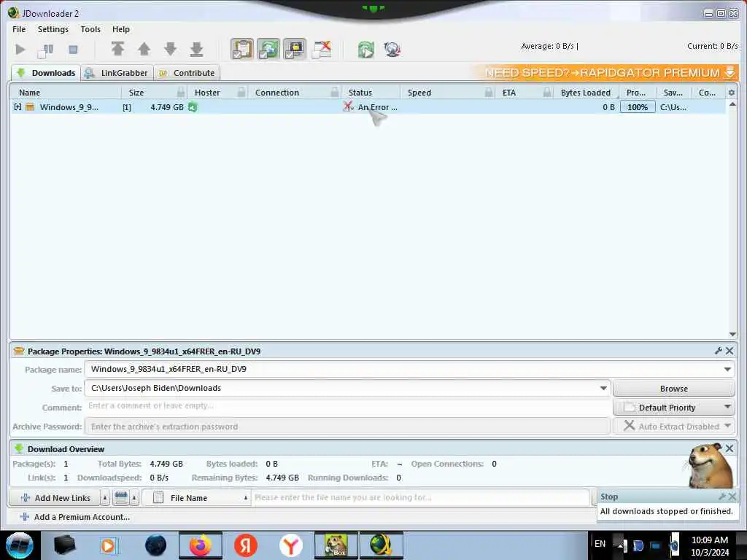
Task: Click the An Error status cell
Action: tap(371, 107)
